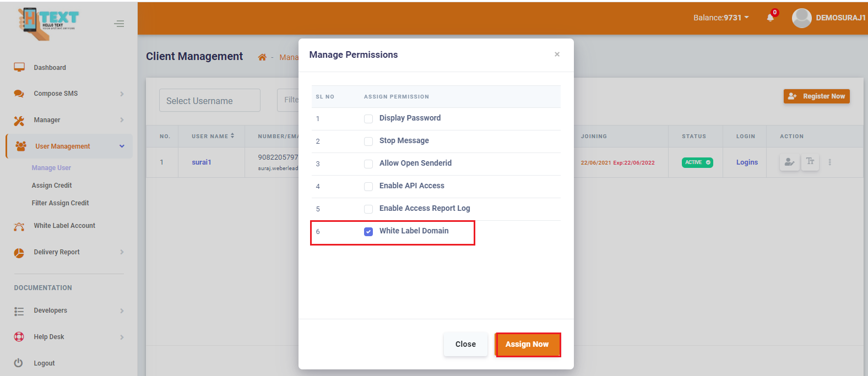
Task: Click the HelloText logo
Action: (48, 24)
